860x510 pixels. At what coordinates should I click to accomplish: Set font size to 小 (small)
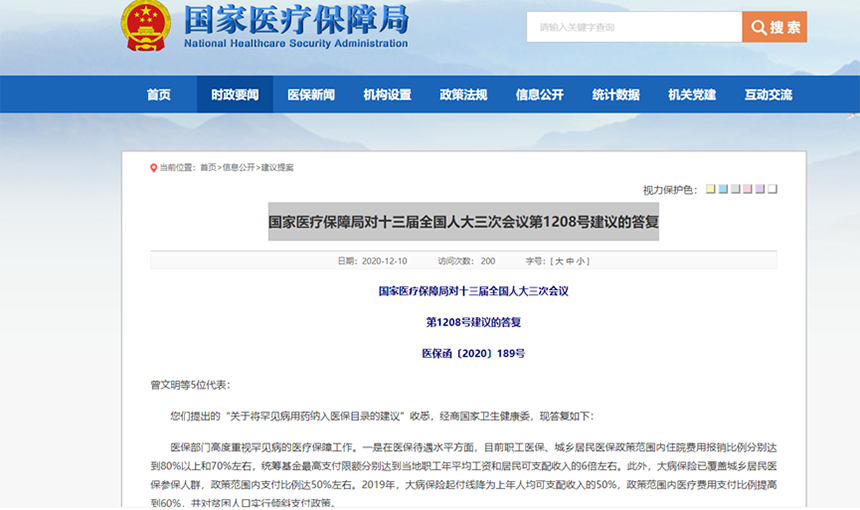click(x=580, y=262)
